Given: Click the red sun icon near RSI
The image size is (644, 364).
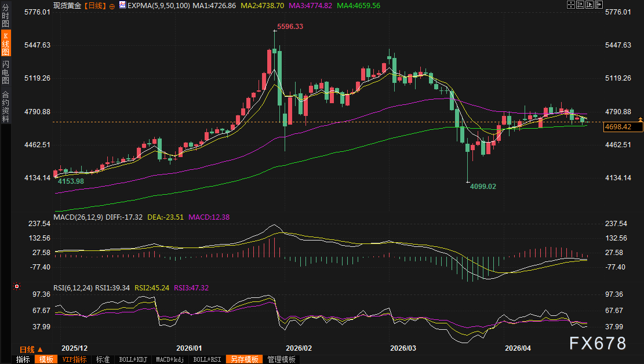Looking at the screenshot, I should pos(17,286).
